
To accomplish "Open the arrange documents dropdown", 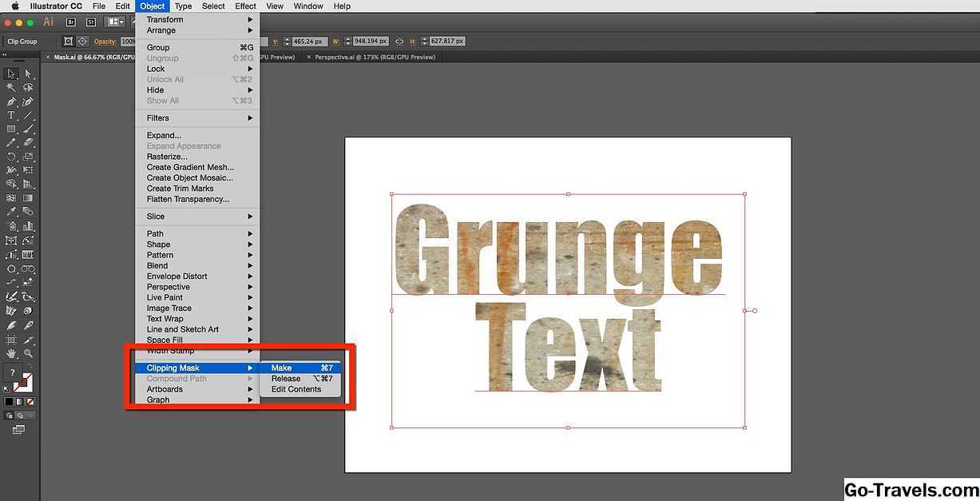I will tap(116, 22).
